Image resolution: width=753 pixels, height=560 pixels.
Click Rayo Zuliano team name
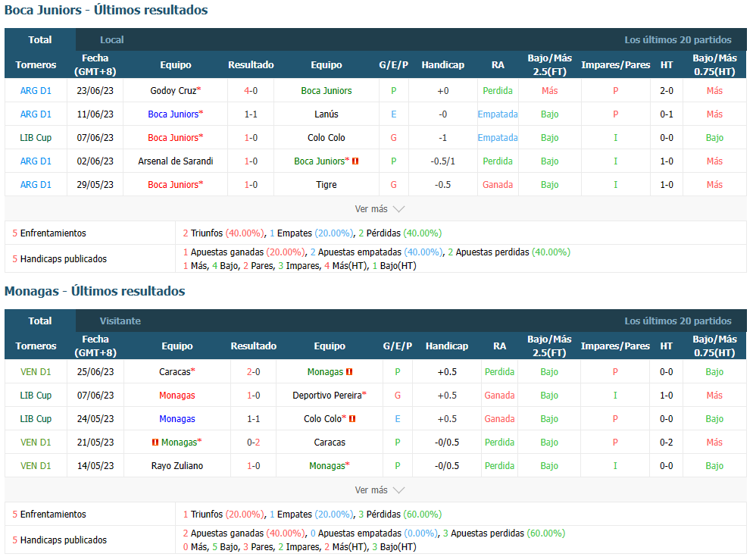(177, 466)
